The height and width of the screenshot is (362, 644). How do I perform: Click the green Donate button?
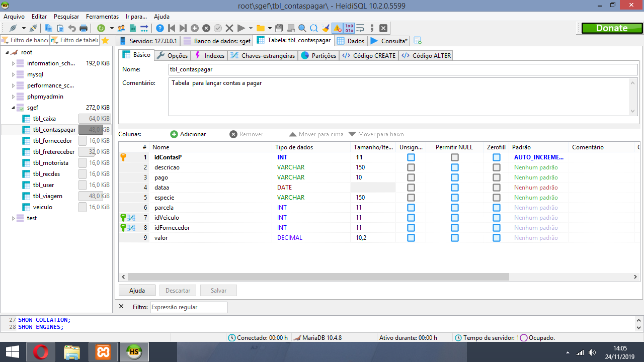pyautogui.click(x=611, y=28)
